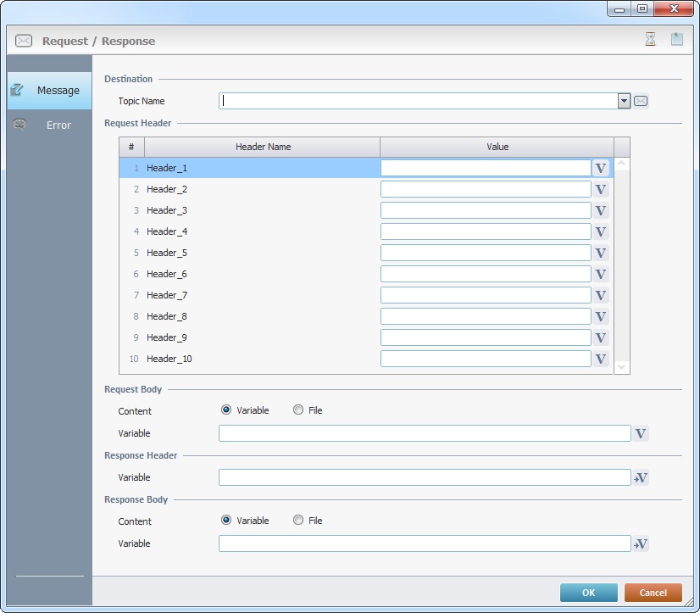
Task: Select Variable radio under Request Body
Action: (x=226, y=410)
